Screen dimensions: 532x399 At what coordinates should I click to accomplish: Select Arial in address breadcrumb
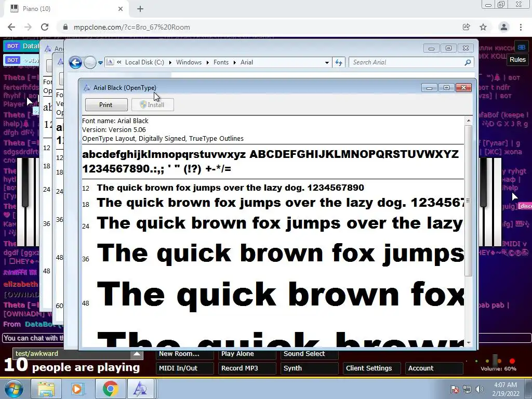pyautogui.click(x=247, y=62)
